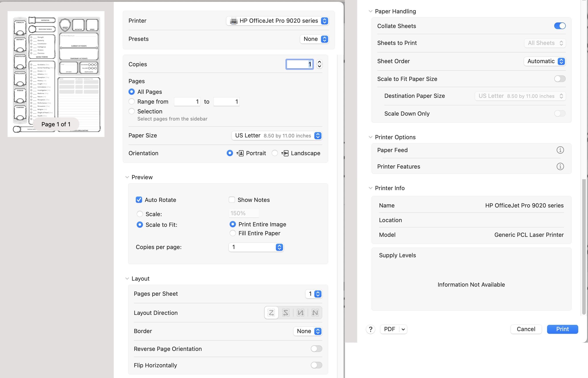The width and height of the screenshot is (588, 378).
Task: Choose the third vertical layout direction icon
Action: [x=300, y=313]
